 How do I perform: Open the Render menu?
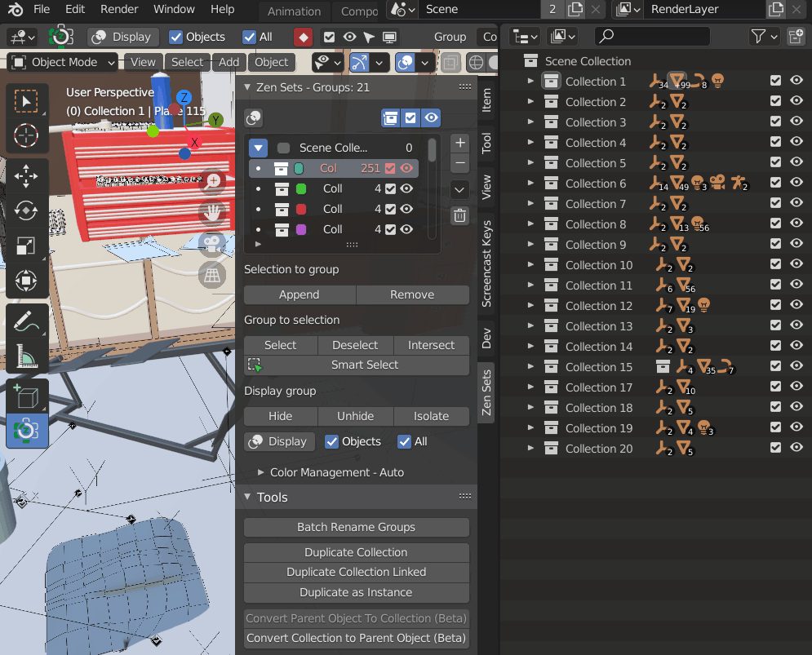(119, 10)
